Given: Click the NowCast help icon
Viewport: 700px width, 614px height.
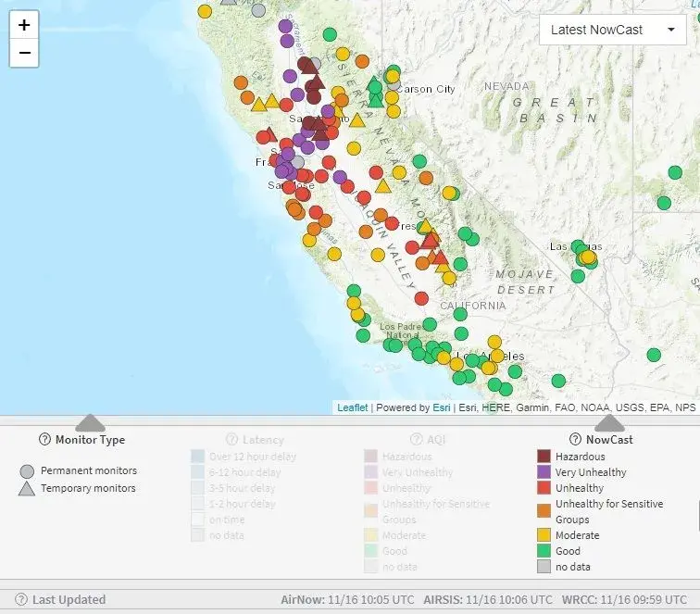Looking at the screenshot, I should coord(575,440).
